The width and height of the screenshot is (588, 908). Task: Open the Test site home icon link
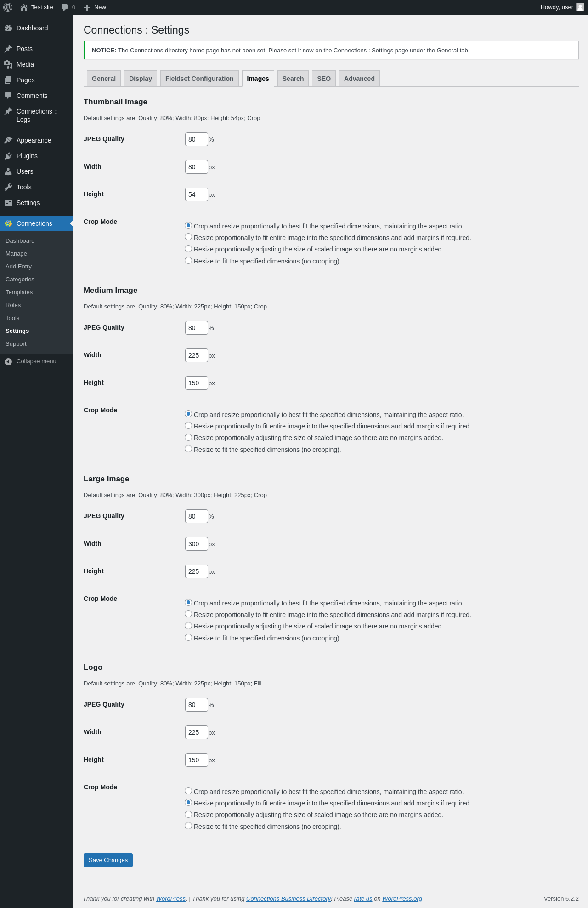tap(24, 7)
